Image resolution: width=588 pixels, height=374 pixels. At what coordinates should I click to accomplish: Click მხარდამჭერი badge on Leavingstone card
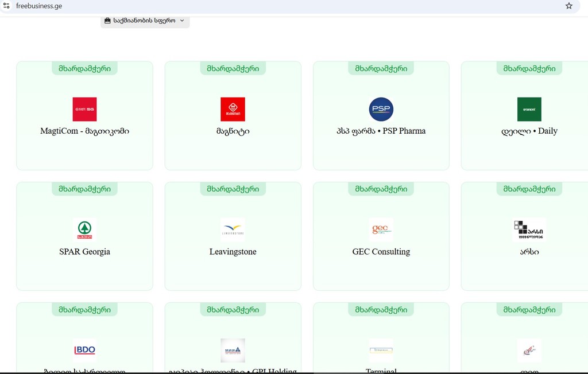click(x=233, y=189)
